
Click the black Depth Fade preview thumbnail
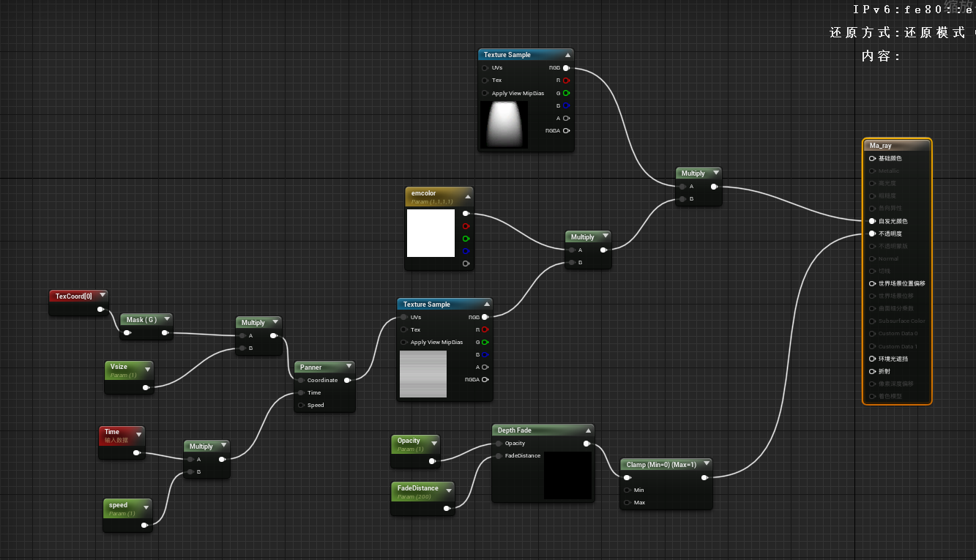click(567, 476)
